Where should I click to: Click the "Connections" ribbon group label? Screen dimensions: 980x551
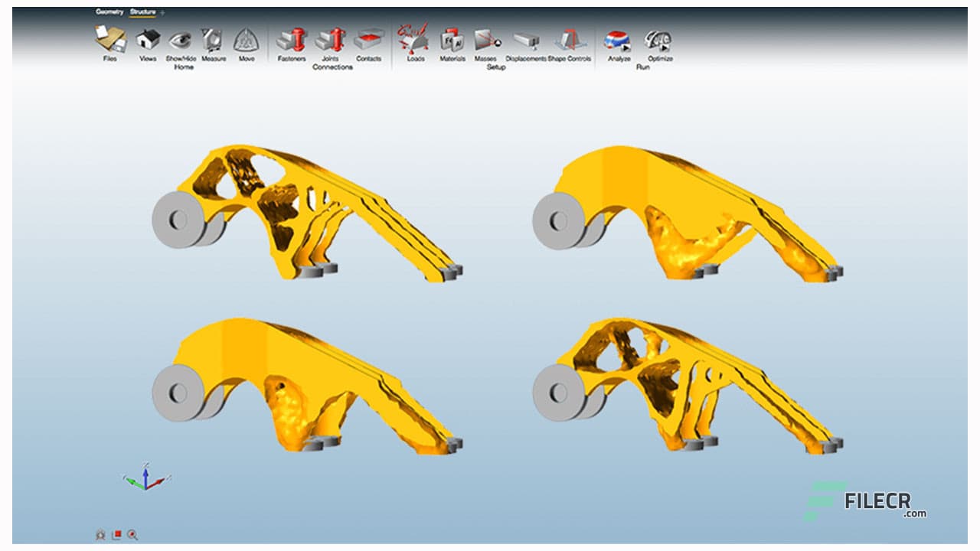(x=332, y=67)
